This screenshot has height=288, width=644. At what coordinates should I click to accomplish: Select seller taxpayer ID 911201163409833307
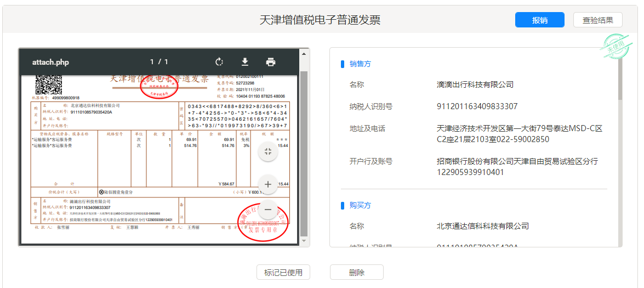click(x=477, y=106)
